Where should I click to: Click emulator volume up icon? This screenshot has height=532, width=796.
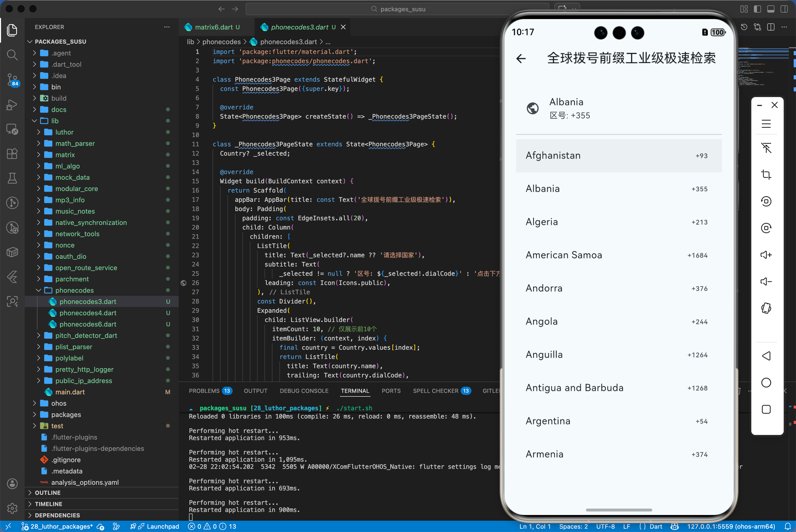pyautogui.click(x=766, y=255)
